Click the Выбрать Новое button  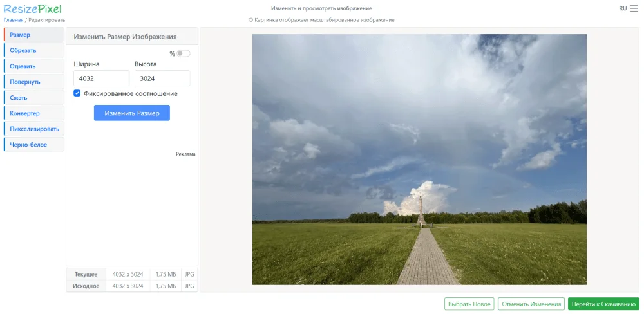(x=469, y=304)
